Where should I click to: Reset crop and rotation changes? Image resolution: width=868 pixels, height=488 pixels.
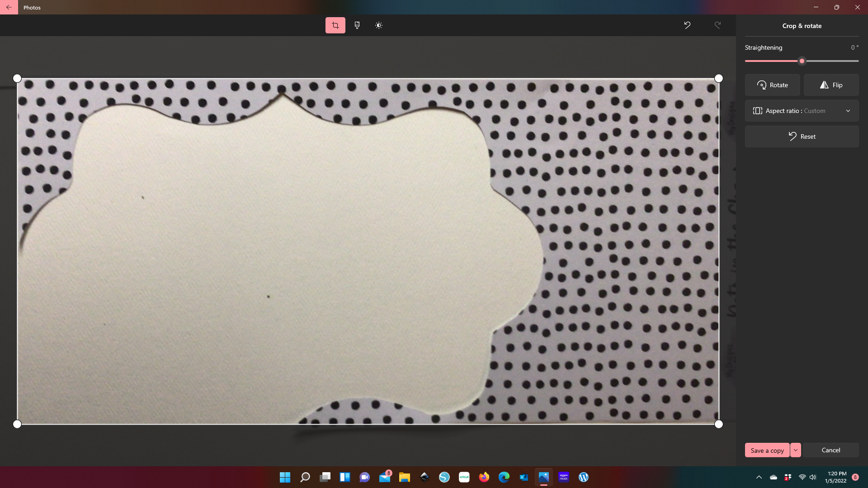coord(802,136)
